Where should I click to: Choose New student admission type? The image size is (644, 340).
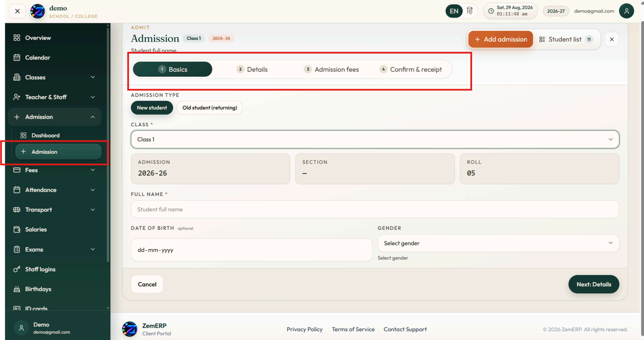152,108
